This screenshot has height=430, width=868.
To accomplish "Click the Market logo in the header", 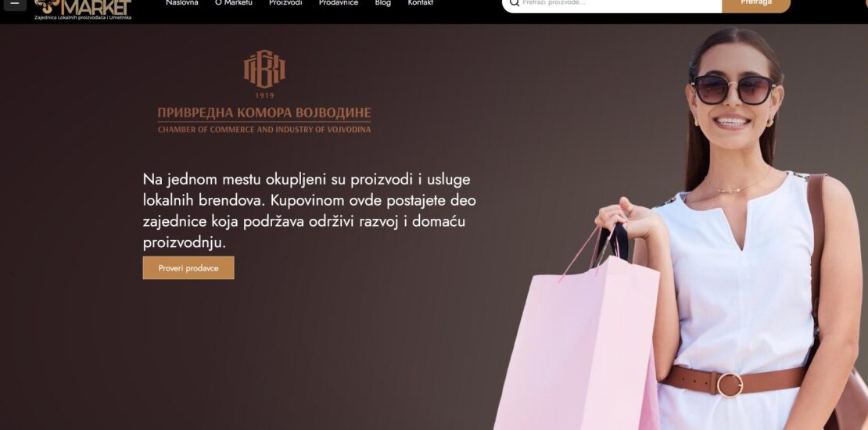I will pos(83,7).
